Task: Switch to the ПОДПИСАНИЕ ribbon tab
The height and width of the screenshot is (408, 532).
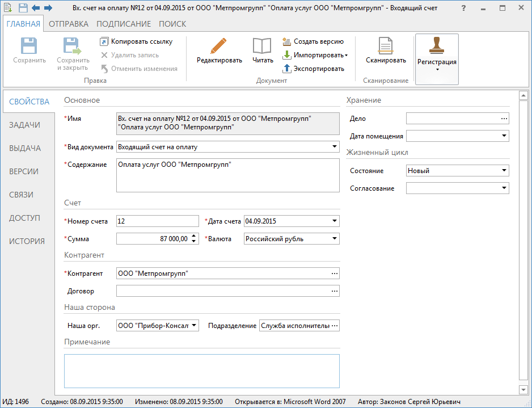Action: tap(124, 24)
